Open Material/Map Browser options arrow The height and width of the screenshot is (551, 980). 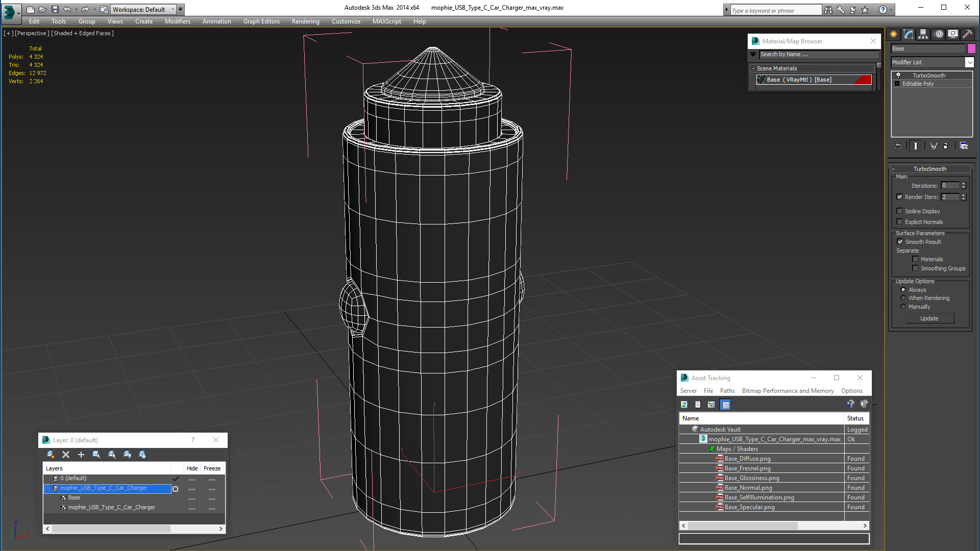pyautogui.click(x=753, y=54)
